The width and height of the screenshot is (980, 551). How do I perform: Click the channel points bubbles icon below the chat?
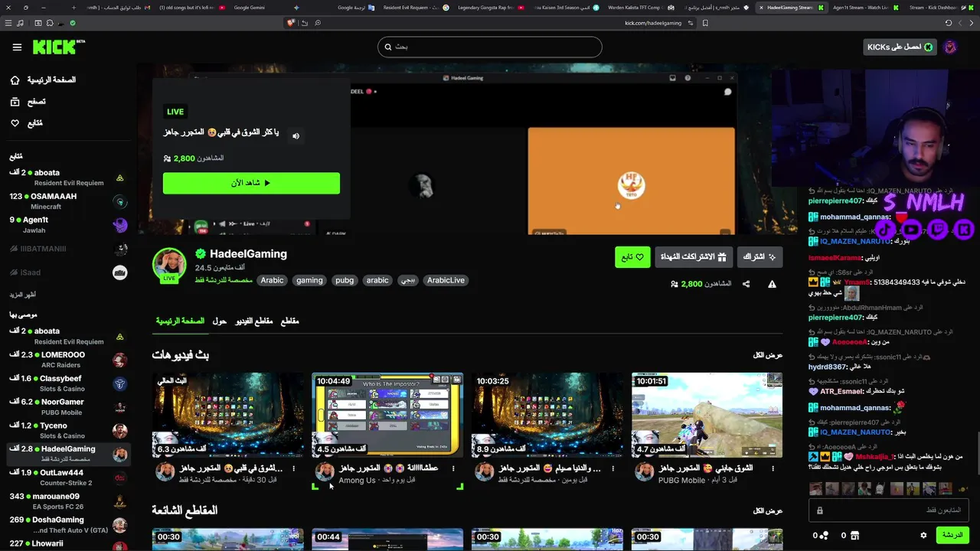825,535
